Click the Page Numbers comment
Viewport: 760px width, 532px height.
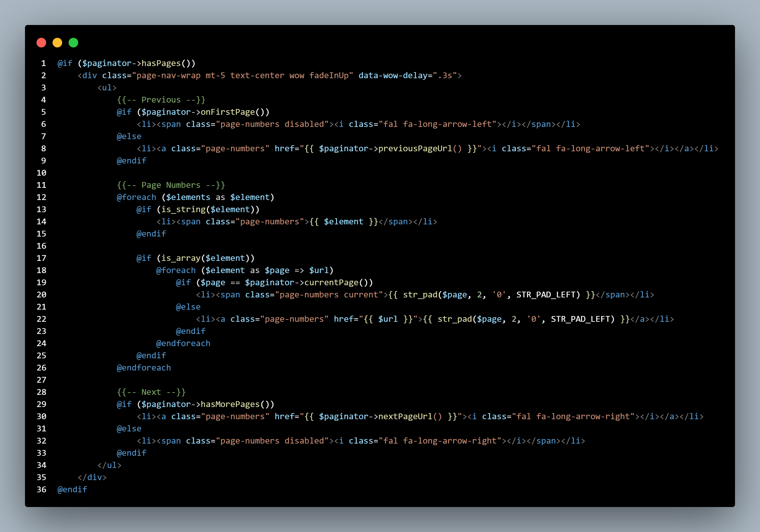[170, 185]
